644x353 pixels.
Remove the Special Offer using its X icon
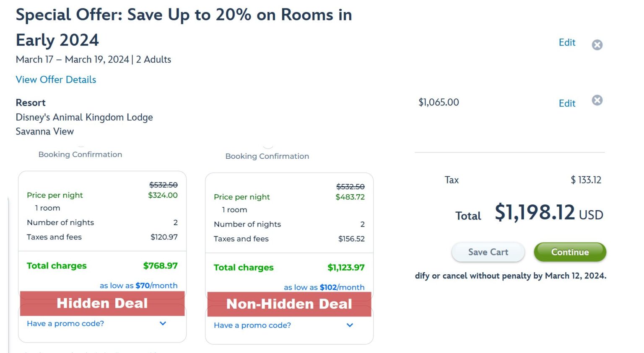pyautogui.click(x=597, y=44)
